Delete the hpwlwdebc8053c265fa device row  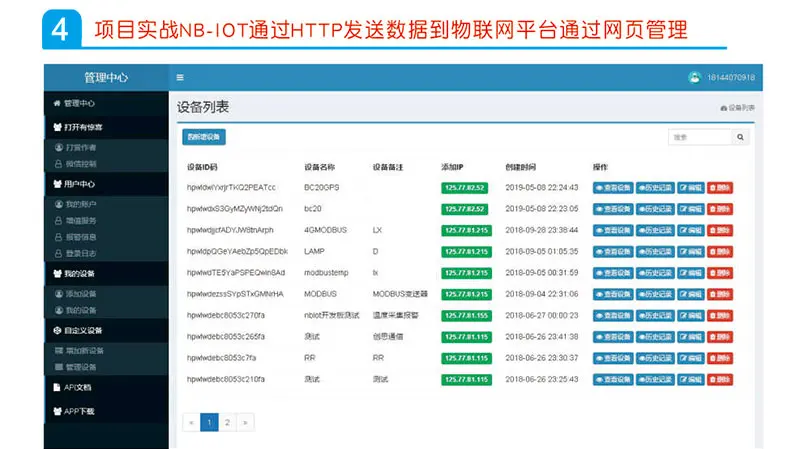coord(720,337)
